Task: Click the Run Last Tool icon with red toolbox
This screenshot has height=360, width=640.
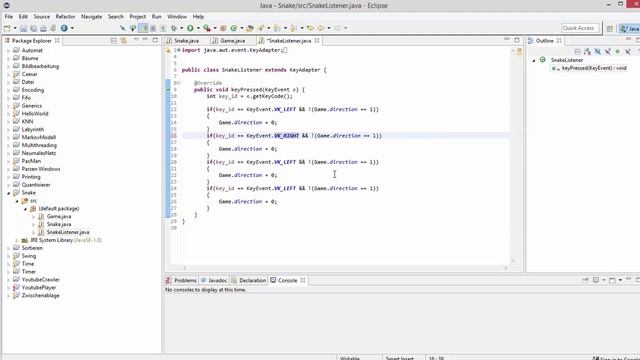Action: coord(207,28)
